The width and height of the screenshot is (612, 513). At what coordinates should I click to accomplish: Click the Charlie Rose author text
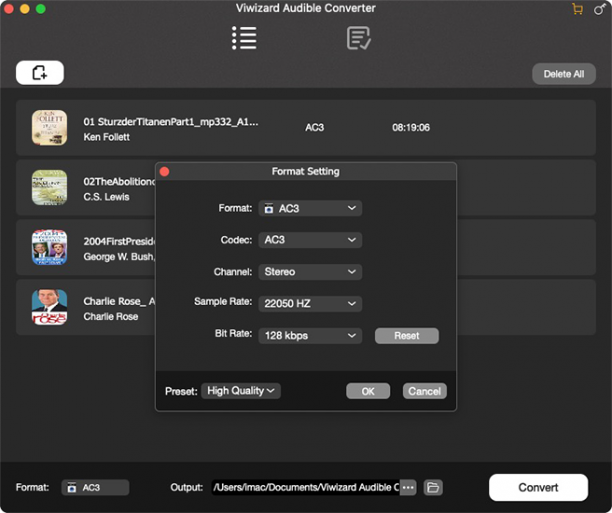[110, 316]
